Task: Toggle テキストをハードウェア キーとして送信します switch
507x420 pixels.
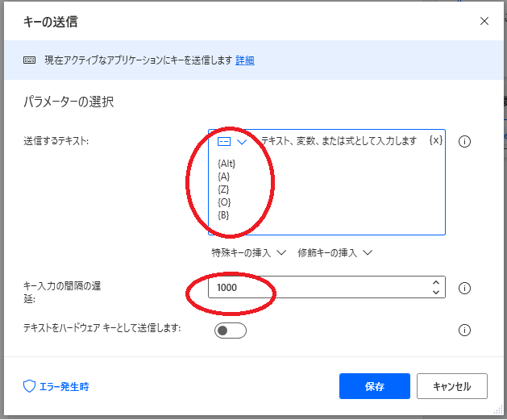Action: pos(231,330)
